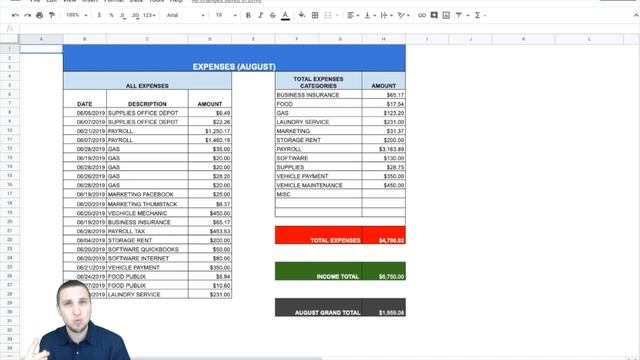The height and width of the screenshot is (360, 640).
Task: Toggle bold formatting
Action: tap(248, 15)
